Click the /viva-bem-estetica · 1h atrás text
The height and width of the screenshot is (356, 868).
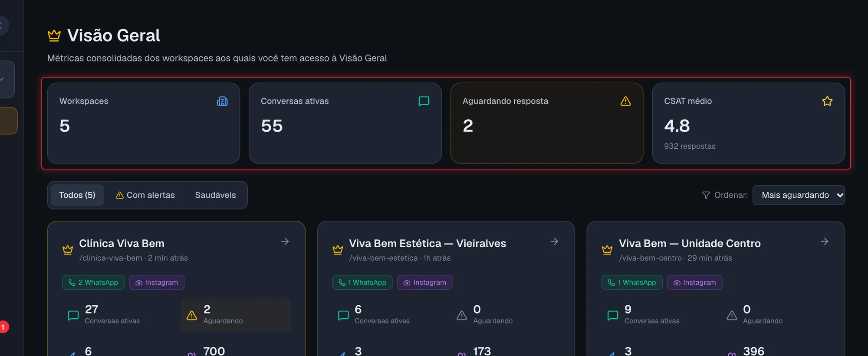click(x=400, y=258)
